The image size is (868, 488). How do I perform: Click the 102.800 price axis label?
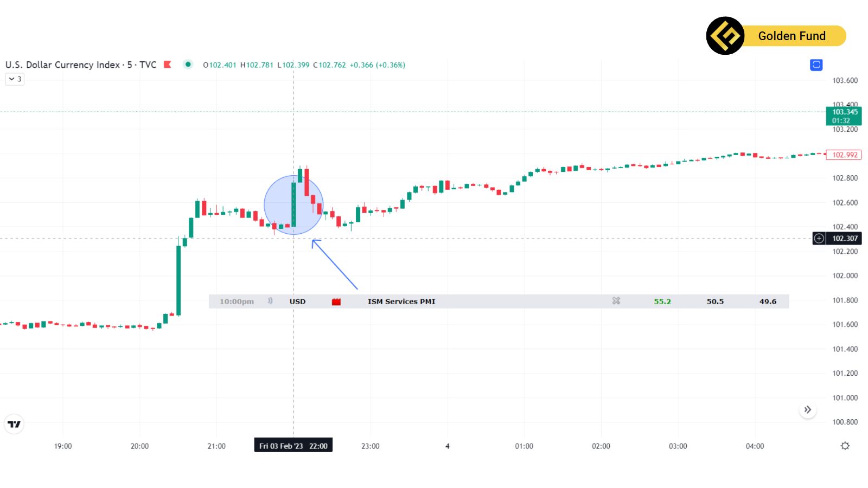coord(845,178)
